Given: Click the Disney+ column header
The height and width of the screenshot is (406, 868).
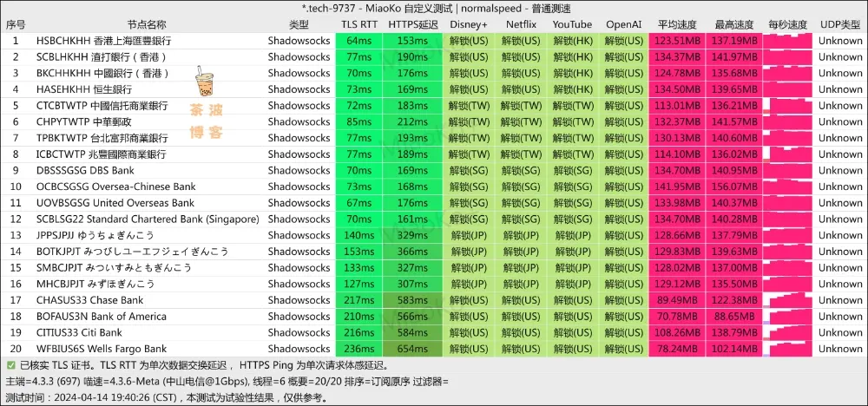Looking at the screenshot, I should [469, 24].
